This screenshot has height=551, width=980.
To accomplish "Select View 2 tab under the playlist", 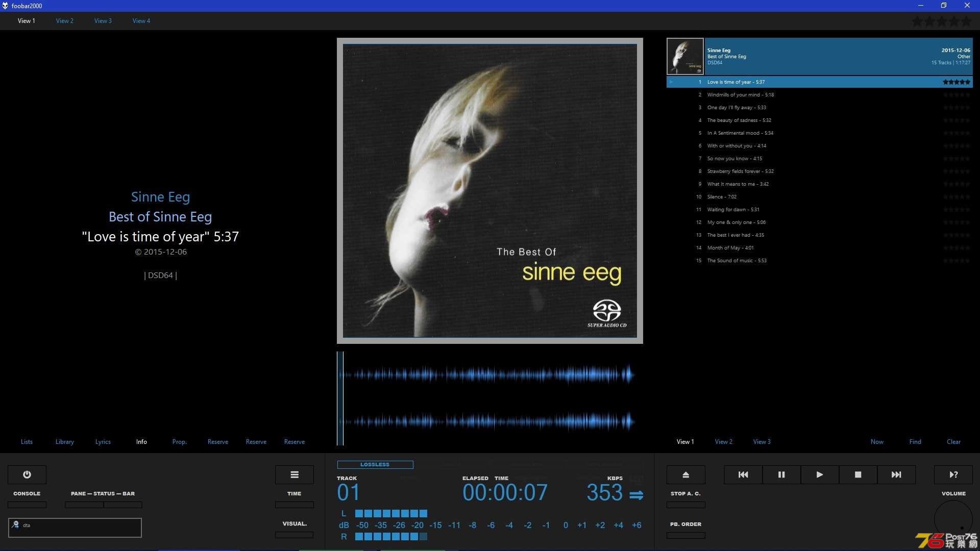I will click(x=724, y=442).
